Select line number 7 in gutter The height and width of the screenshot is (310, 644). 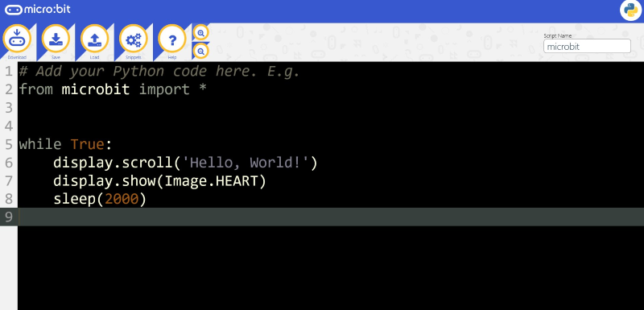click(x=9, y=180)
